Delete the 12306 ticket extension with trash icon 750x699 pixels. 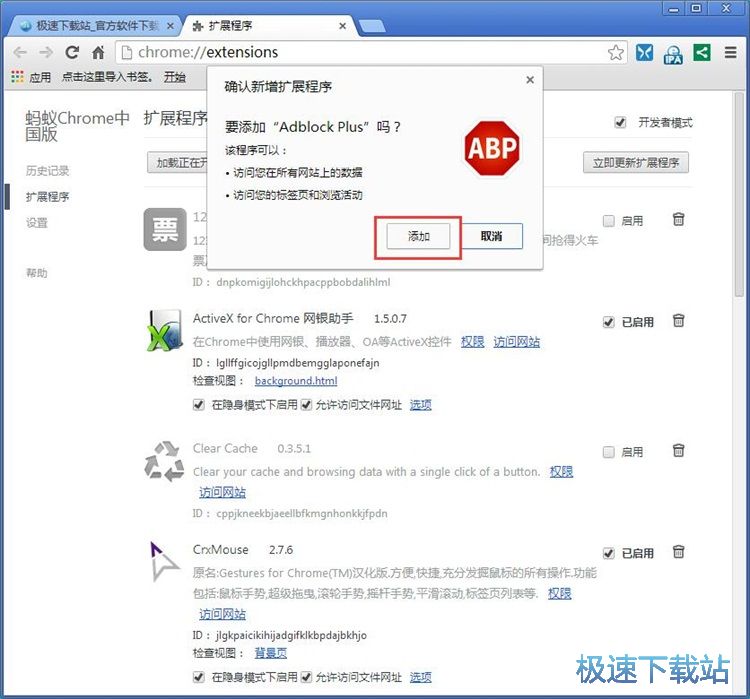pyautogui.click(x=678, y=220)
